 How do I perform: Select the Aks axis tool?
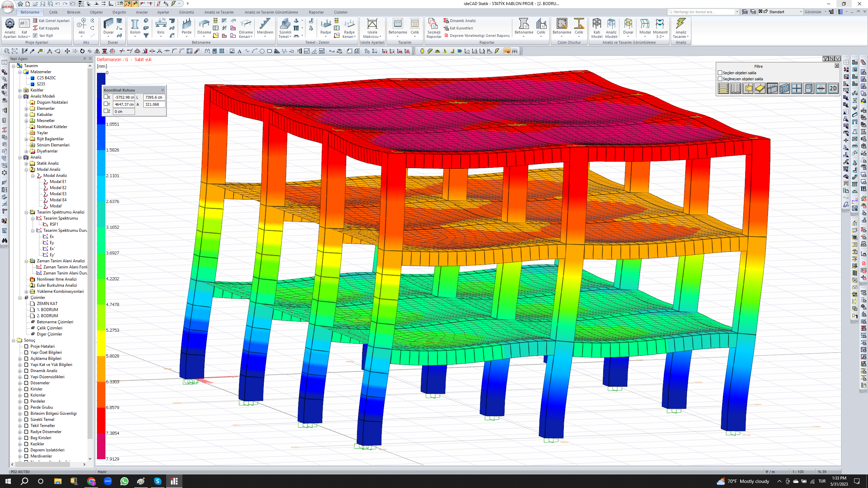coord(82,27)
